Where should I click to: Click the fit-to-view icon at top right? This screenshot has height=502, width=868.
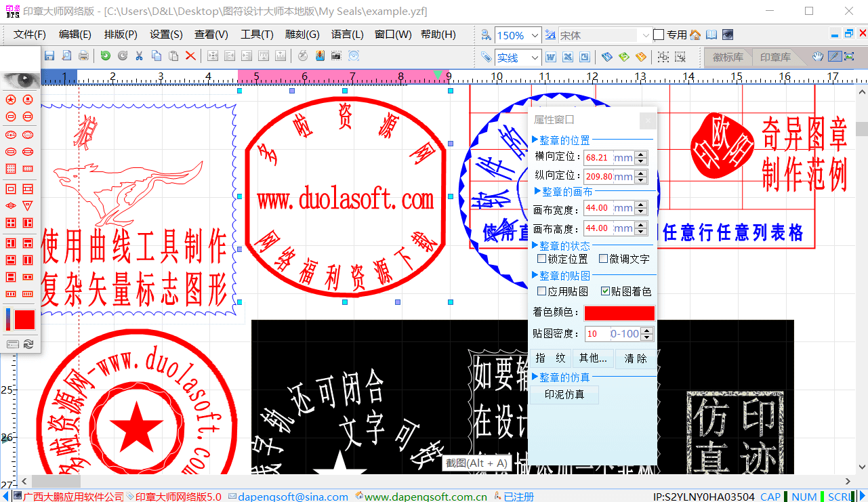point(850,57)
